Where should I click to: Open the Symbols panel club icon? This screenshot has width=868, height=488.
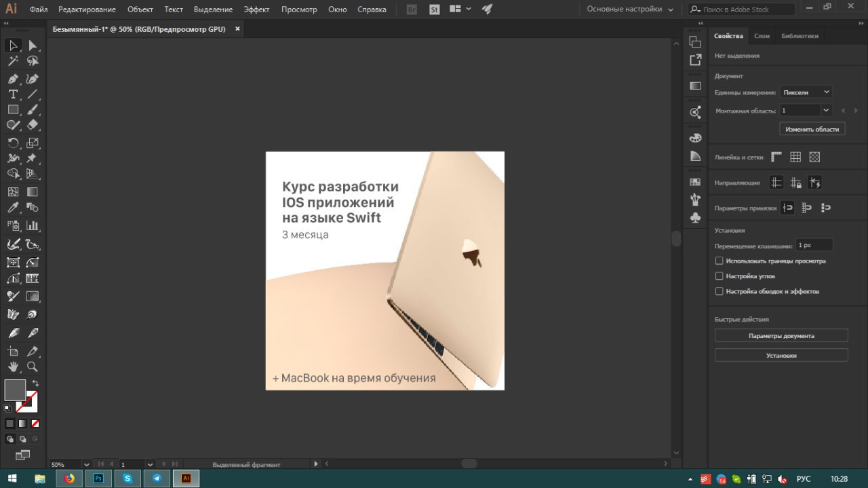click(x=695, y=218)
